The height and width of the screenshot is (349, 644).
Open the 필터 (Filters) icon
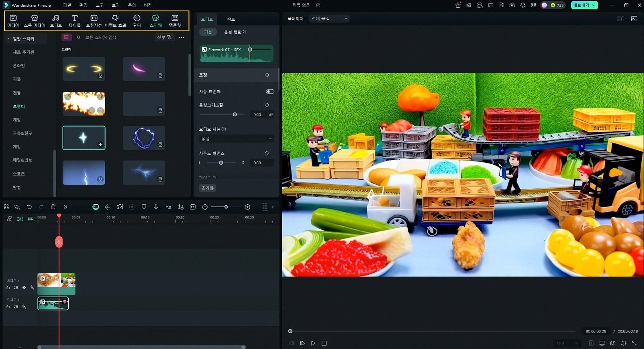(137, 21)
